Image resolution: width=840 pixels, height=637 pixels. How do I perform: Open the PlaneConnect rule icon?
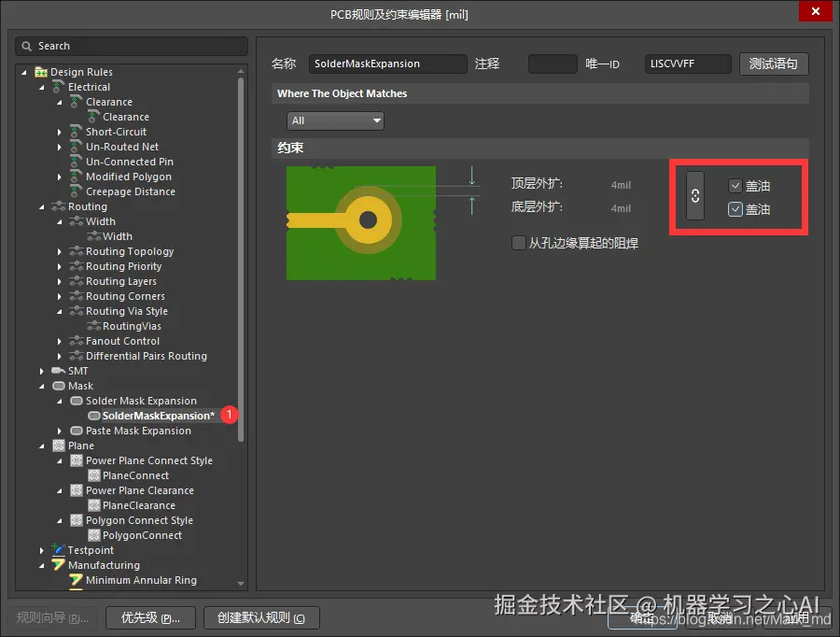(95, 475)
